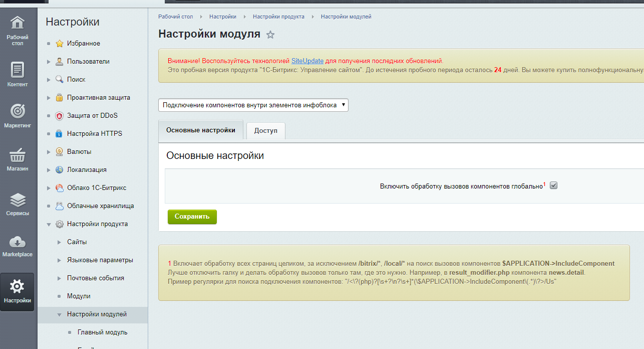This screenshot has height=349, width=644.
Task: Expand the Пользователи tree node
Action: 49,62
